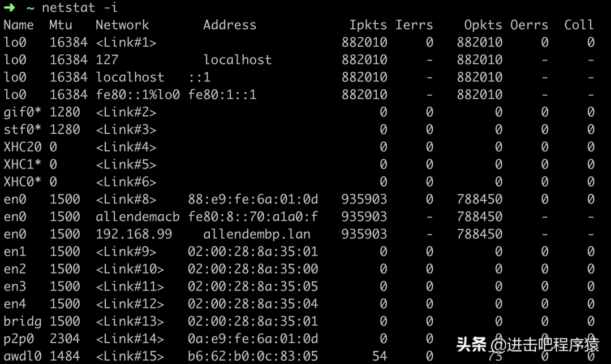This screenshot has width=611, height=364.
Task: Select the gif0* interface name
Action: (x=23, y=112)
